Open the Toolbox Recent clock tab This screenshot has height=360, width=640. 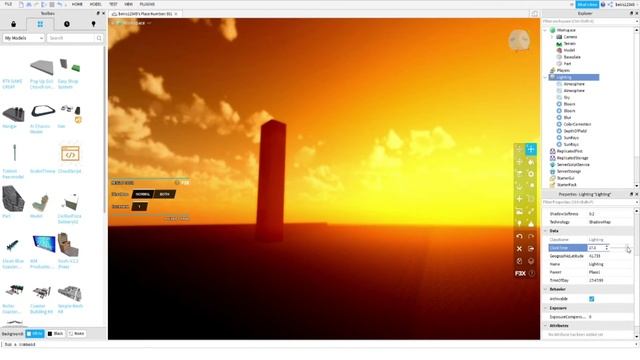point(67,24)
